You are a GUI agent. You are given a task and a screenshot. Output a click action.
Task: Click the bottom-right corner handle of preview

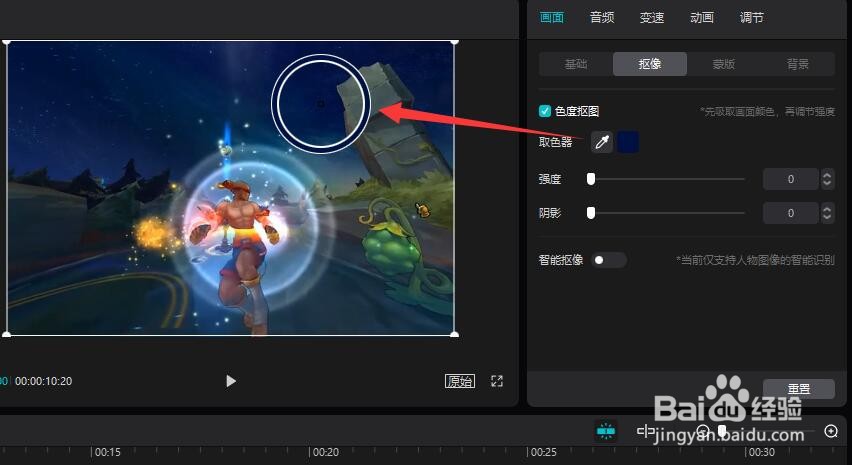454,334
